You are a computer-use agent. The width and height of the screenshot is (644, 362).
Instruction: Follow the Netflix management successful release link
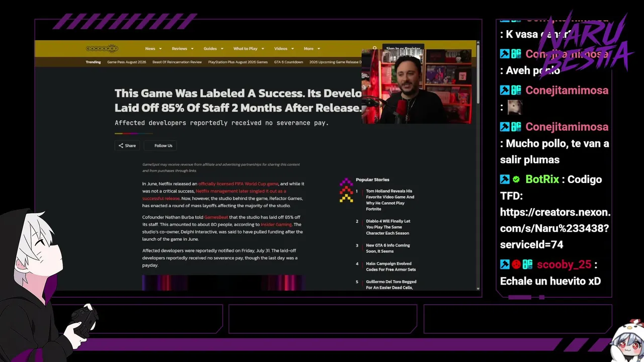click(214, 195)
